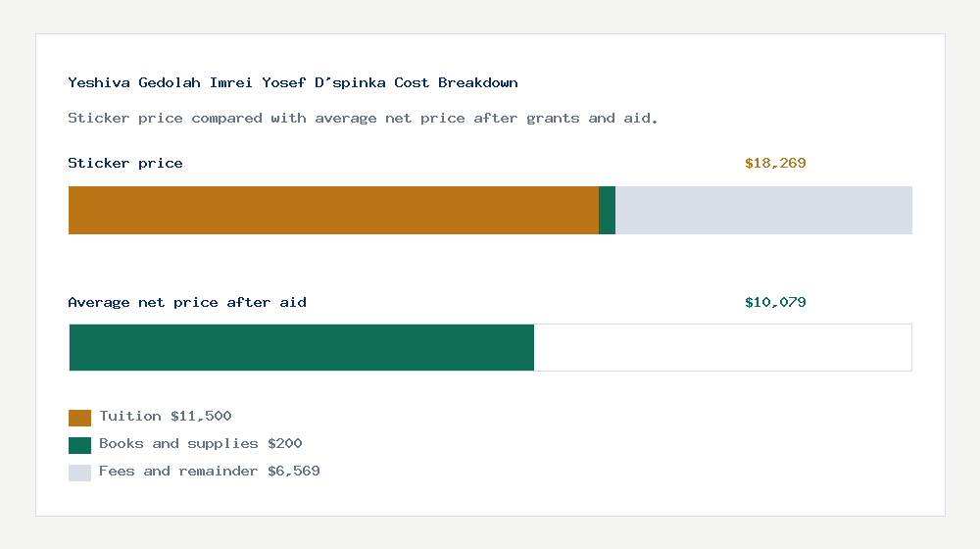Click the green average net price bar
980x549 pixels.
point(302,347)
